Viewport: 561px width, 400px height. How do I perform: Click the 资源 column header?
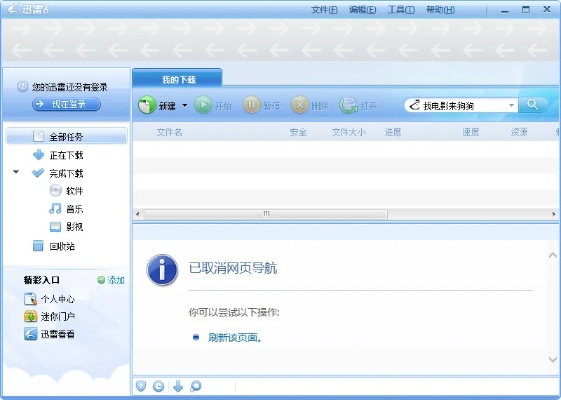[519, 132]
